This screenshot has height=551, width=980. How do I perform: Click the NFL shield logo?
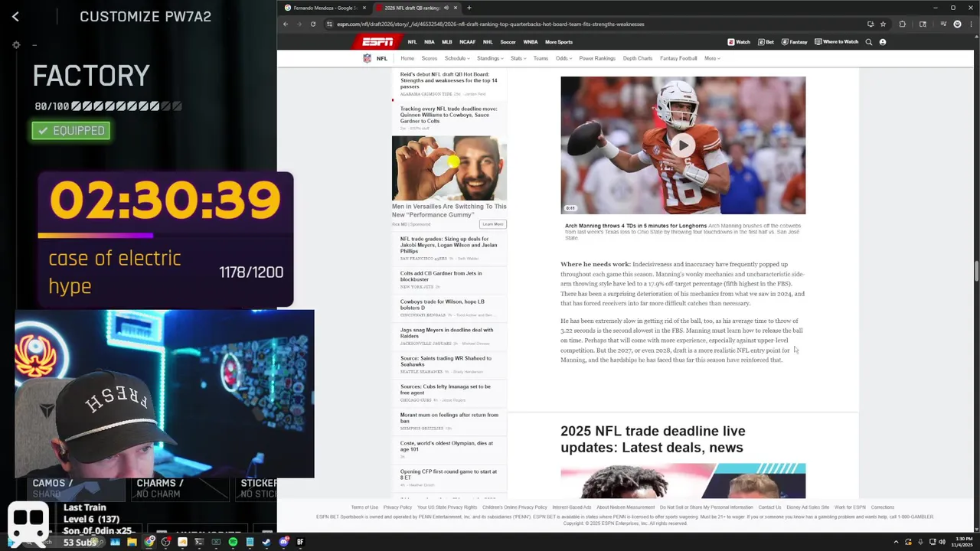367,58
